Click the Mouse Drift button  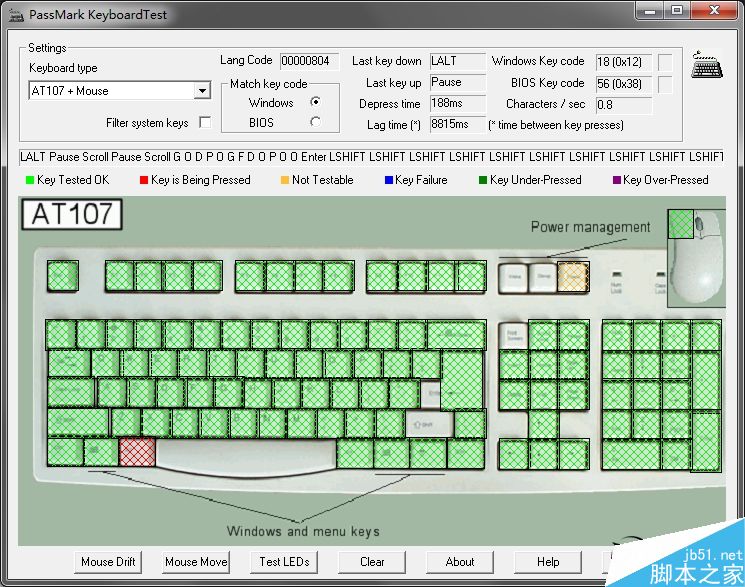point(108,562)
